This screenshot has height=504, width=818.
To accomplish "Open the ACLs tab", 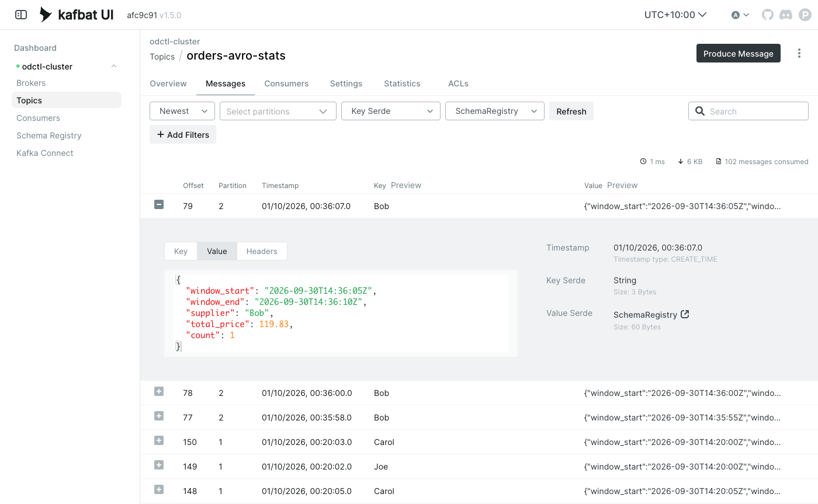I will click(x=458, y=84).
